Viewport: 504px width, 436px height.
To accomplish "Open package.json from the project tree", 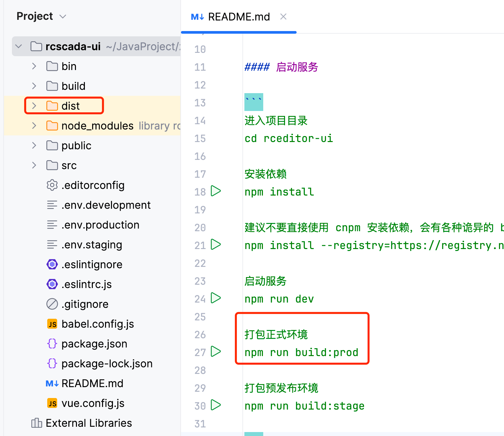I will (x=94, y=344).
